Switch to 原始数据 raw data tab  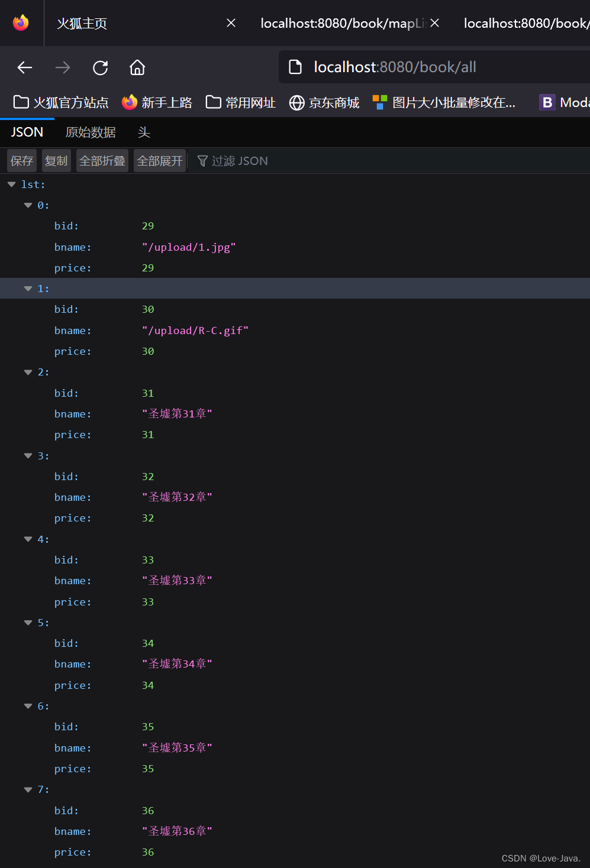tap(91, 132)
